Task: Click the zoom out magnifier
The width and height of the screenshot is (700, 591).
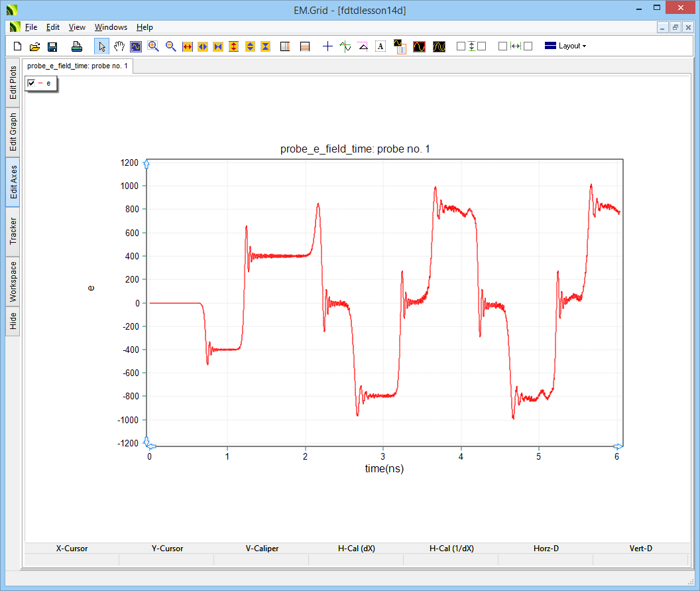Action: (170, 46)
